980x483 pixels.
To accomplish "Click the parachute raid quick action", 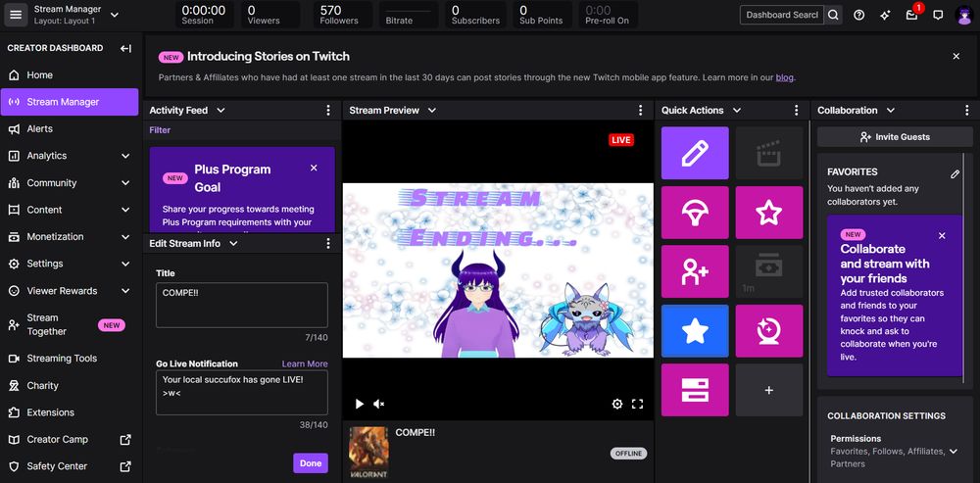I will pos(695,213).
